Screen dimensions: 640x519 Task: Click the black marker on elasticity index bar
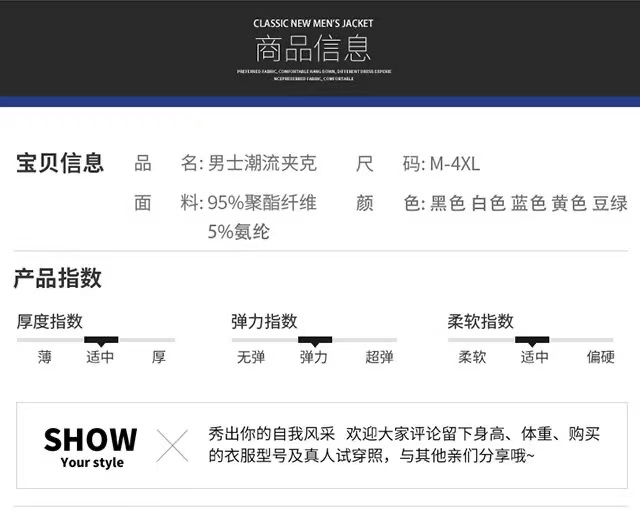point(314,340)
